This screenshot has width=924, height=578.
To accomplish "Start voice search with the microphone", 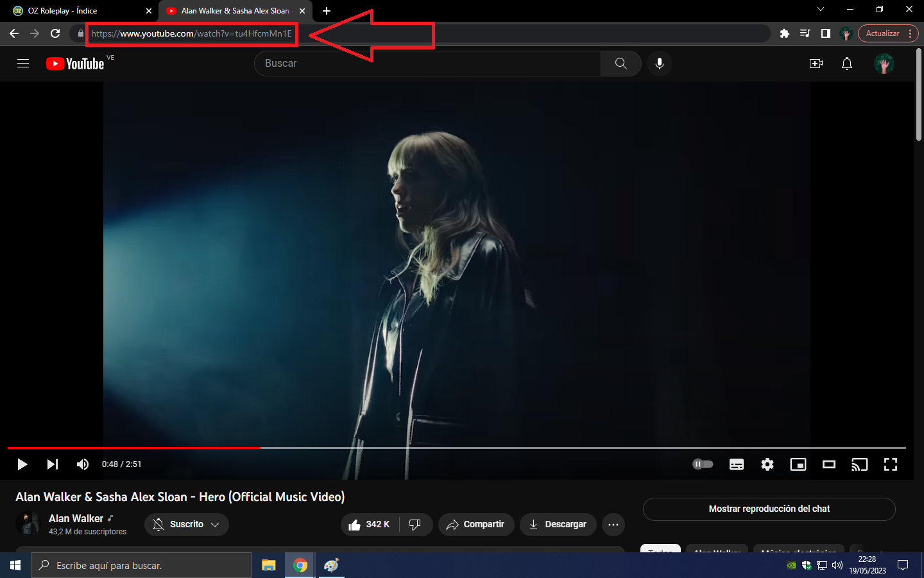I will (660, 64).
